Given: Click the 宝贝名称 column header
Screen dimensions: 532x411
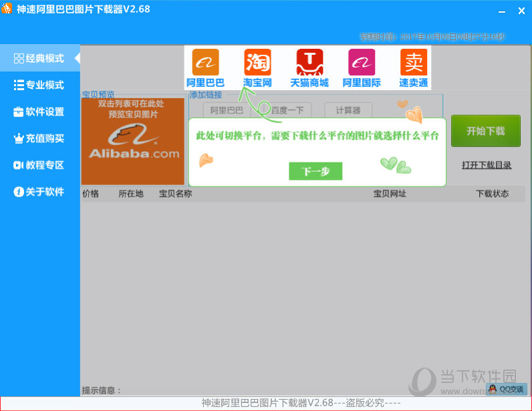Looking at the screenshot, I should coord(175,194).
